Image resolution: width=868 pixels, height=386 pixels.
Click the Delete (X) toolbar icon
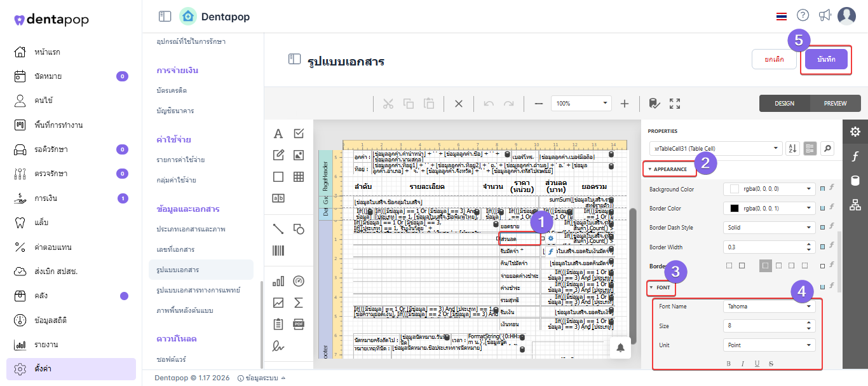pyautogui.click(x=459, y=104)
